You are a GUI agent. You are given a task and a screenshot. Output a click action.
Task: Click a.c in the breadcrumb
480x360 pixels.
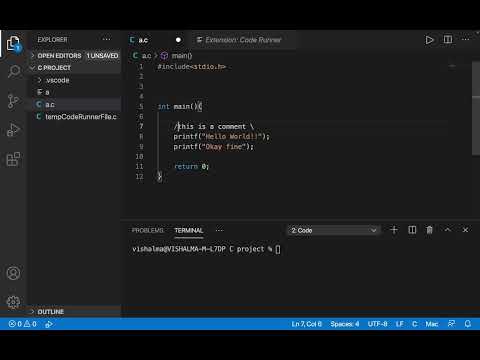(x=146, y=56)
